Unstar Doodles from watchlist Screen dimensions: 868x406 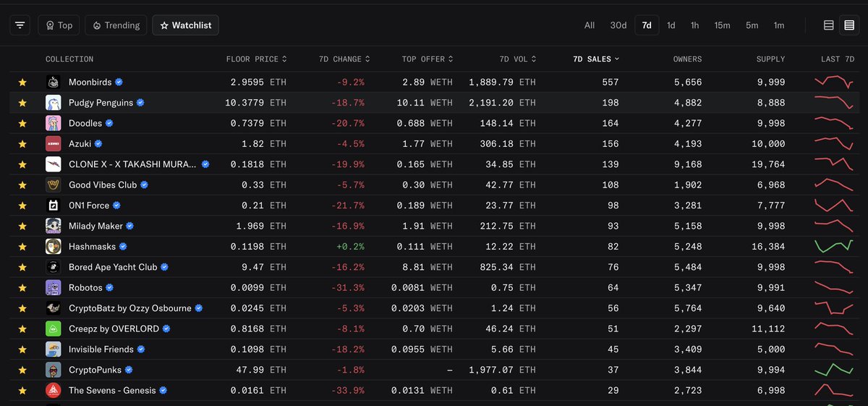pyautogui.click(x=22, y=123)
